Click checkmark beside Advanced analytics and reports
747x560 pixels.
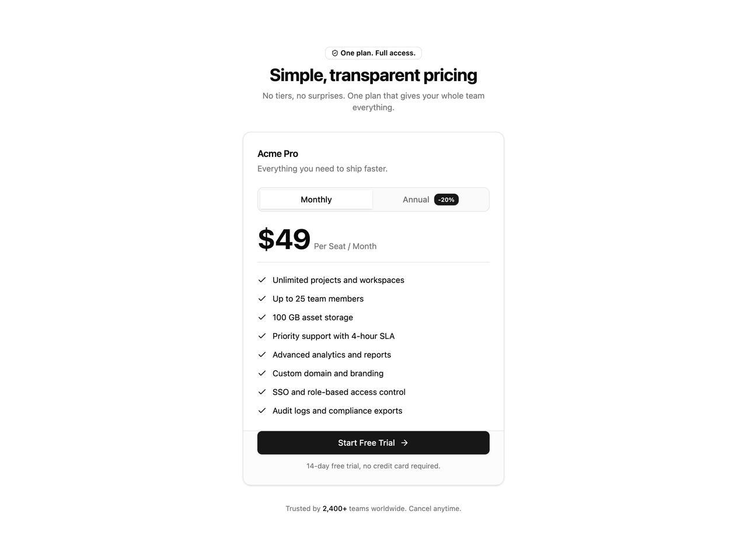(x=262, y=355)
